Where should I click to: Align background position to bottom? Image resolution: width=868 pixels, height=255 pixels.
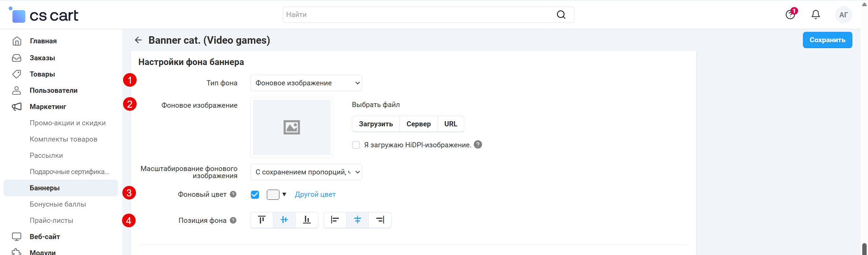[307, 220]
